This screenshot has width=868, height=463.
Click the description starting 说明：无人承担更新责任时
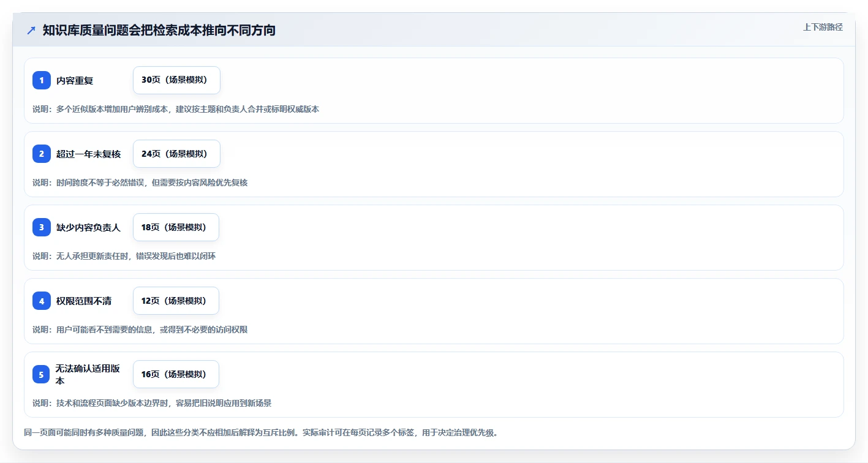tap(124, 256)
